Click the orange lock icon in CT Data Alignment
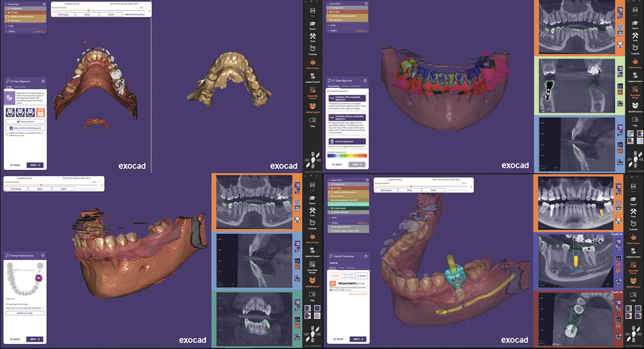 click(40, 112)
